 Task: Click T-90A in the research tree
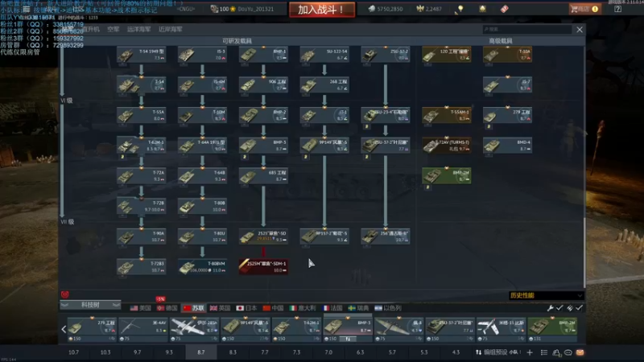[142, 237]
